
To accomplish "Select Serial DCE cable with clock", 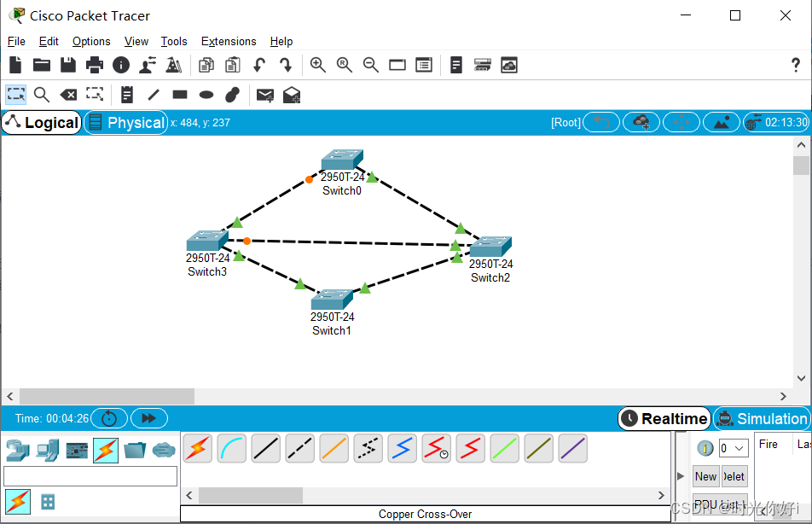I will pos(437,448).
